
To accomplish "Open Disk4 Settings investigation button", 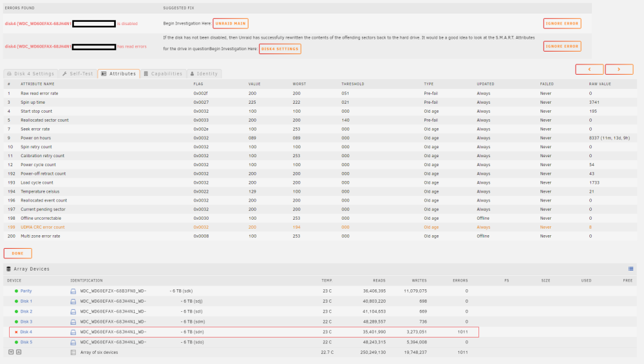I will click(x=279, y=49).
